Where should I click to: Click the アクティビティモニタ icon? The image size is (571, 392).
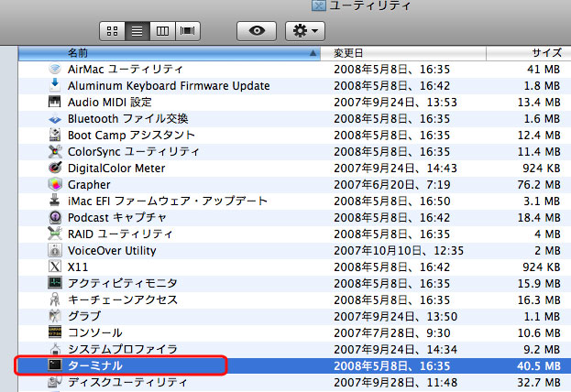[x=55, y=283]
